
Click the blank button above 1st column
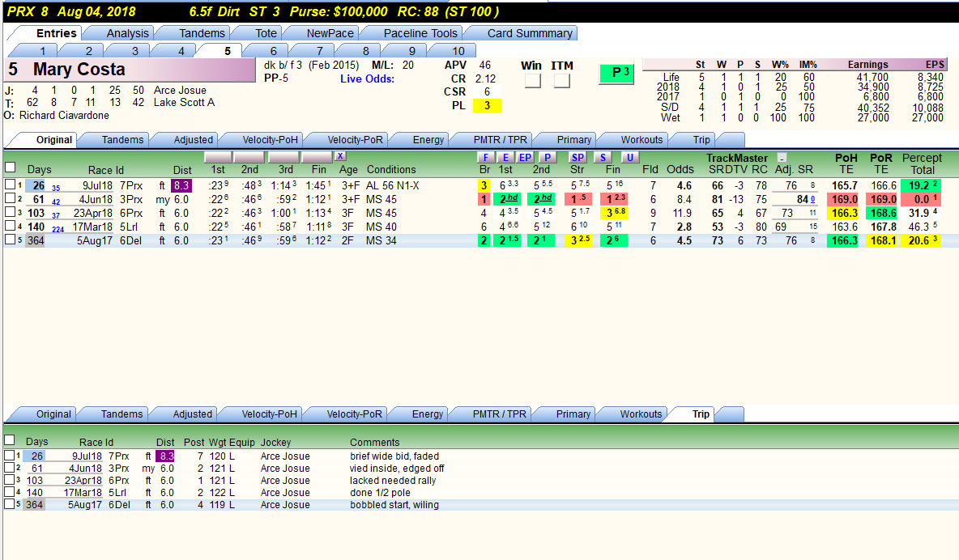218,156
